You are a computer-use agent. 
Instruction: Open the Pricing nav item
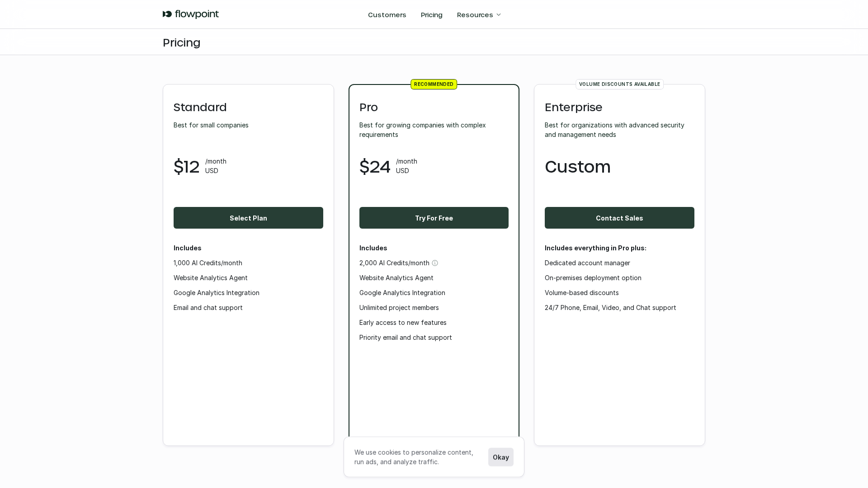431,15
